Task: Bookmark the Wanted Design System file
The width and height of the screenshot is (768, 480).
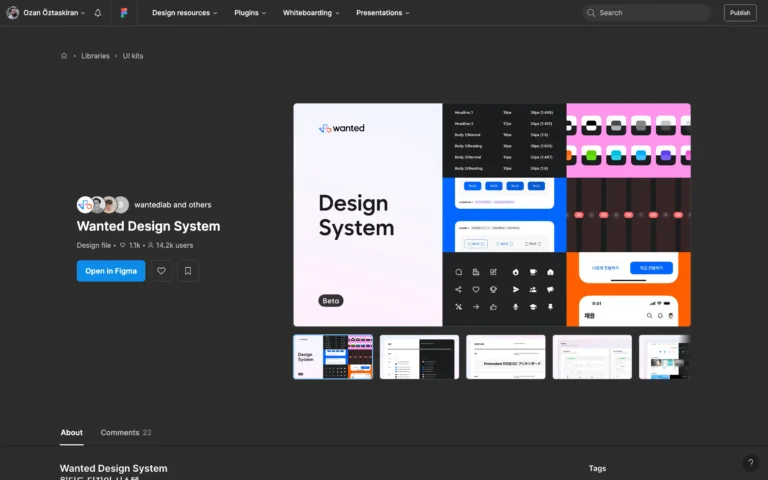Action: tap(188, 271)
